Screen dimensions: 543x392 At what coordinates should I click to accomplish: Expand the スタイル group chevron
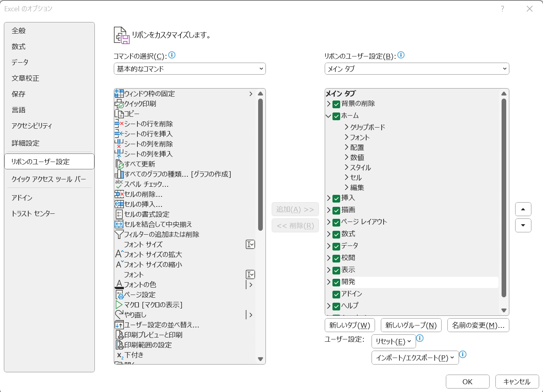(346, 167)
